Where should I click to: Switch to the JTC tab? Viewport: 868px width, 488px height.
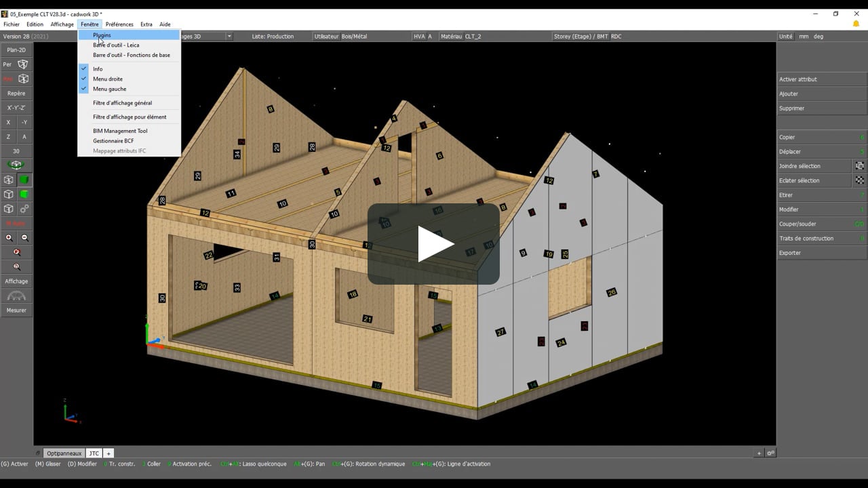(94, 453)
